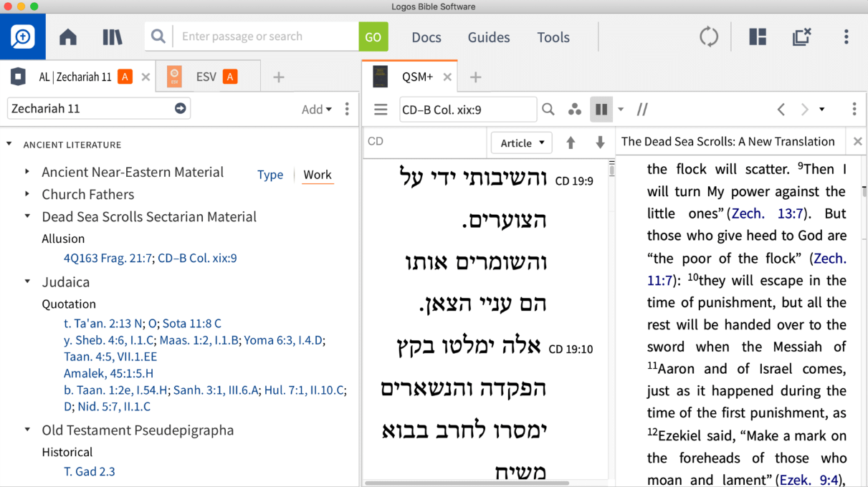Open the Add dropdown
868x487 pixels.
317,109
